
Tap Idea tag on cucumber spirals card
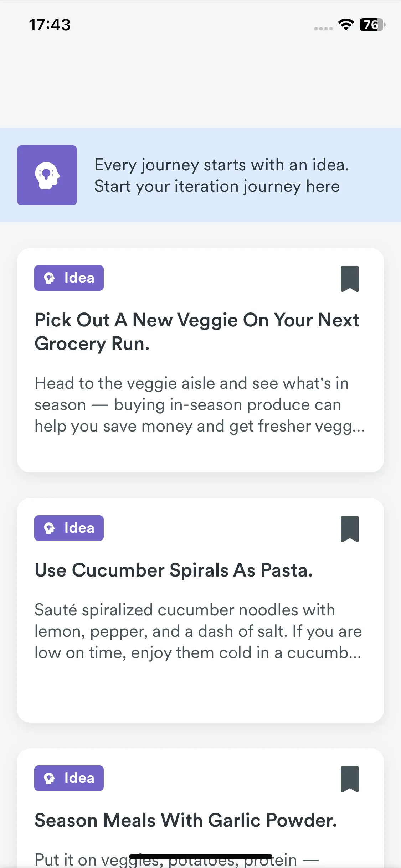[x=69, y=528]
